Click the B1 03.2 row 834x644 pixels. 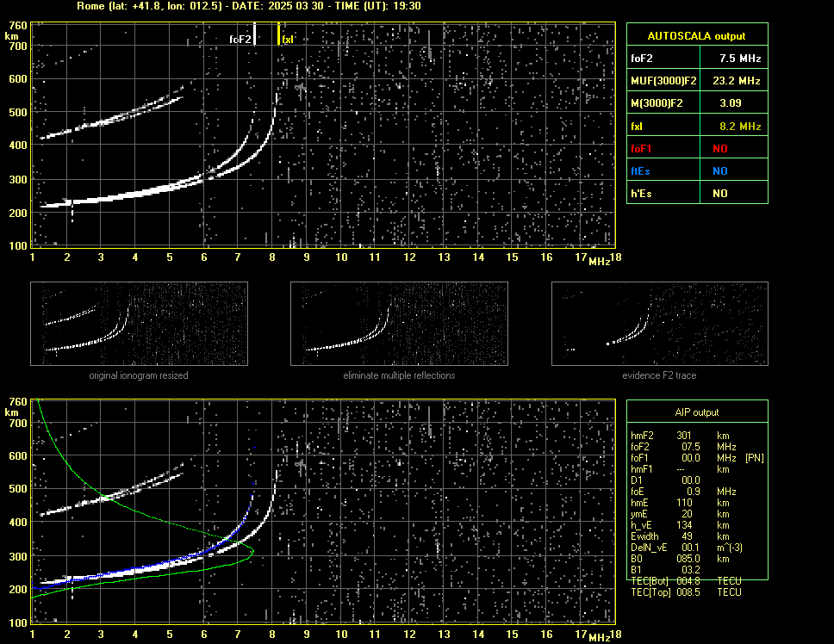coord(665,570)
